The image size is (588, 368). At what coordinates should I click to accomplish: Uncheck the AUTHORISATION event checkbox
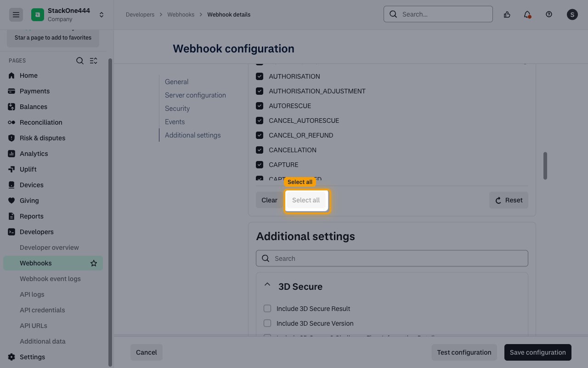pyautogui.click(x=260, y=76)
